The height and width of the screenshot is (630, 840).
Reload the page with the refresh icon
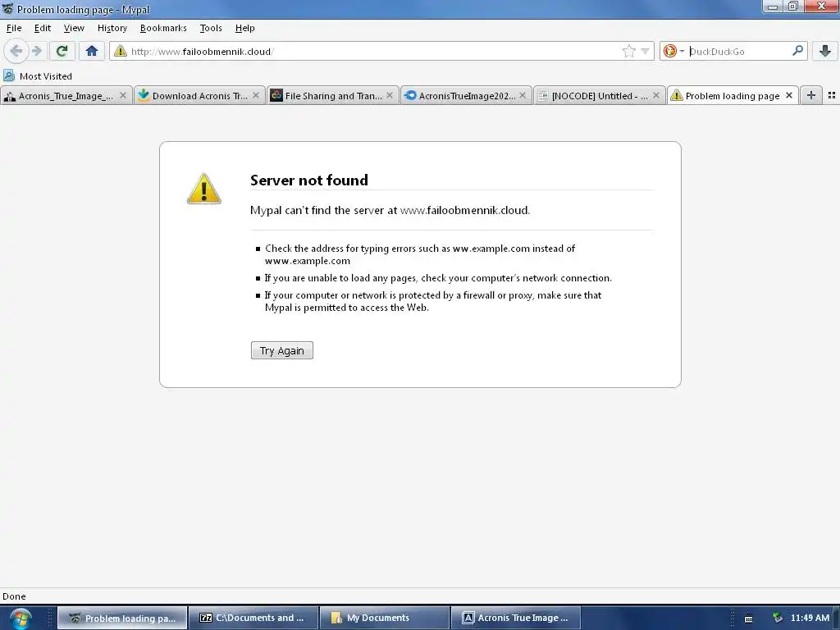(62, 51)
